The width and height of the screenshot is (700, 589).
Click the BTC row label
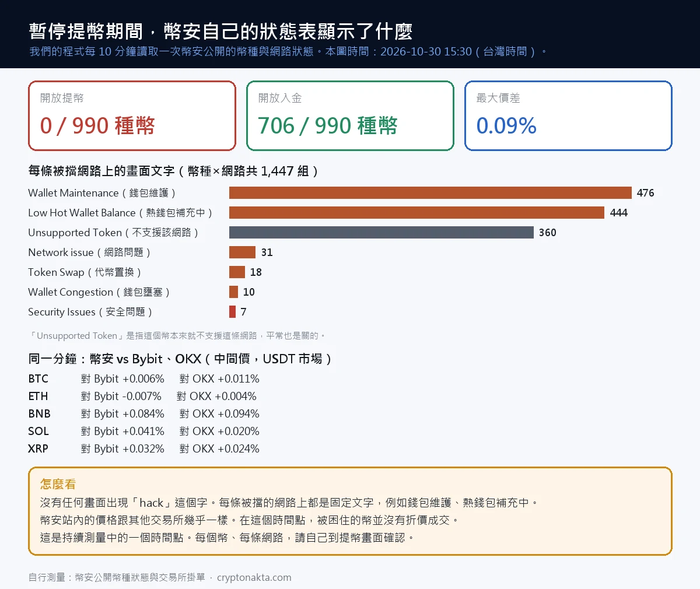point(38,379)
